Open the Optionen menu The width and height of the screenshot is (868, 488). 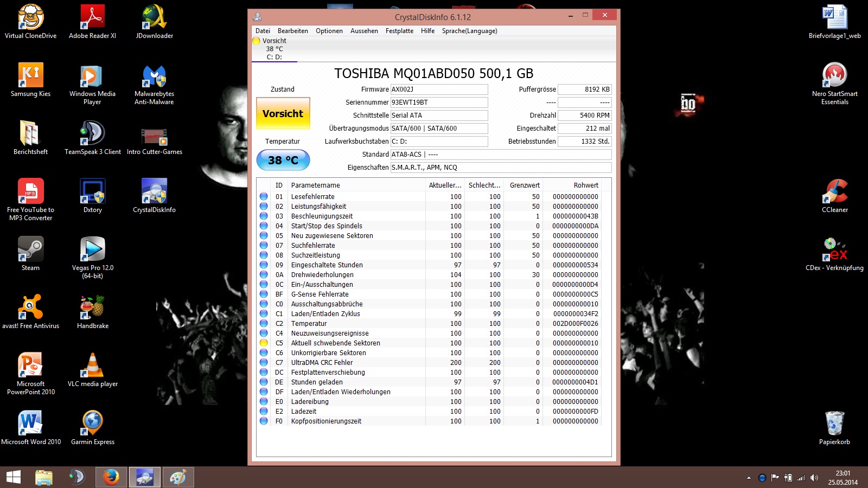click(329, 31)
